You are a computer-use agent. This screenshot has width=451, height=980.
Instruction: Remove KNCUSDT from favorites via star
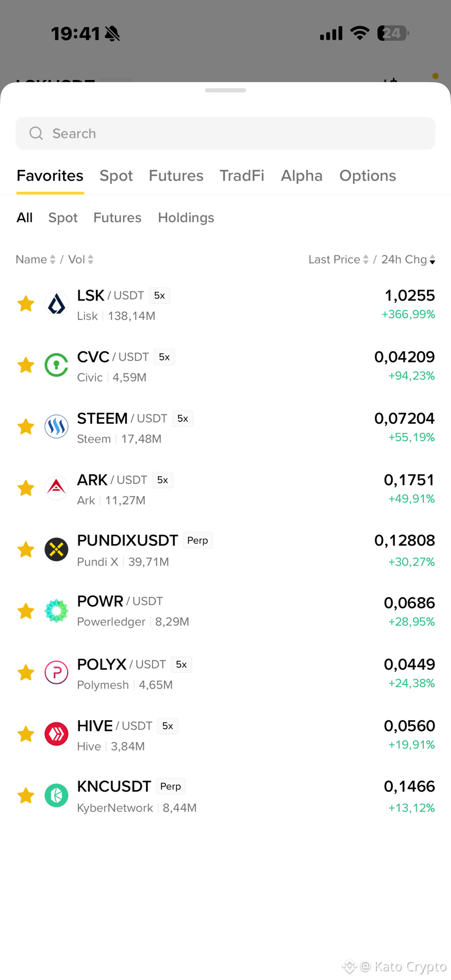(x=26, y=796)
